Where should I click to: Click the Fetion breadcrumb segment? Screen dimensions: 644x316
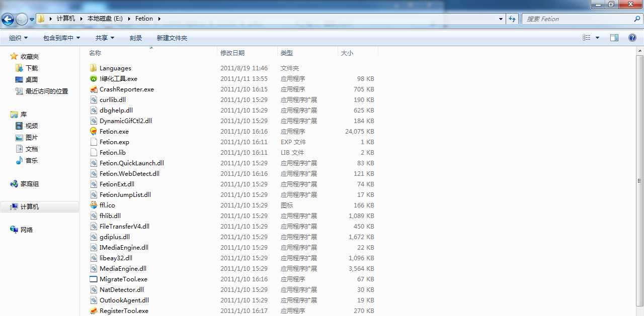[x=144, y=19]
